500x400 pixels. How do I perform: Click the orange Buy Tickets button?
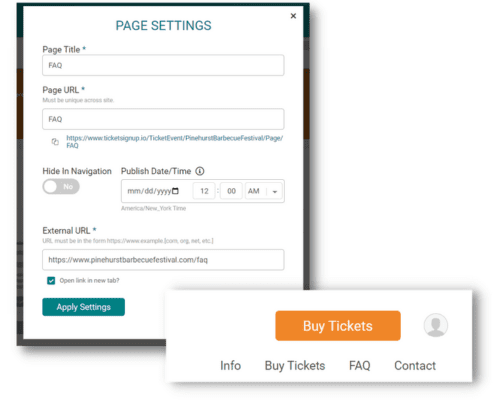[x=338, y=326]
